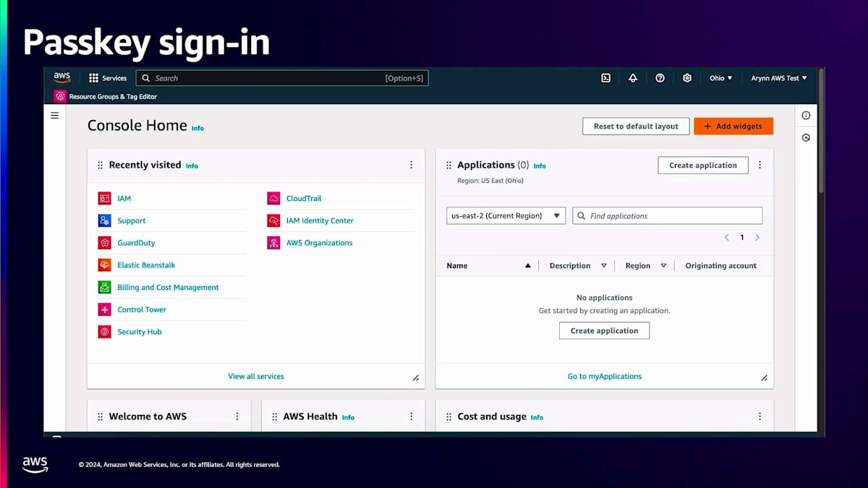The width and height of the screenshot is (868, 488).
Task: Expand the Ohio region dropdown
Action: (720, 78)
